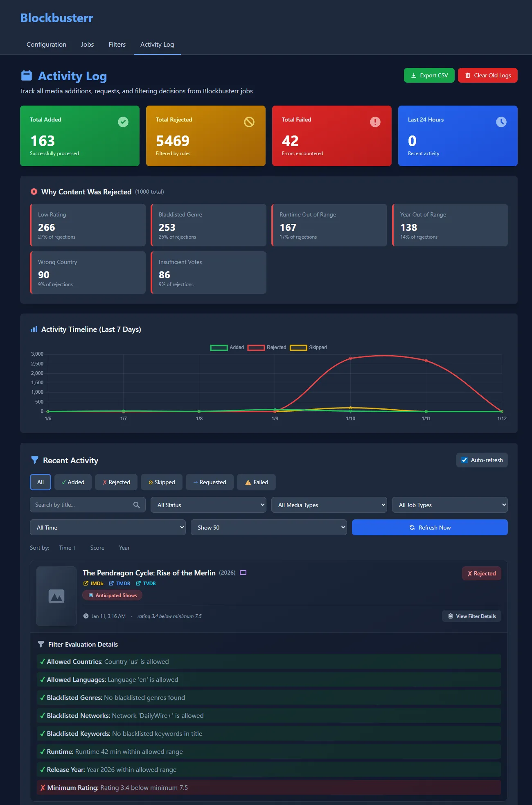Click the Anticipated Shows tag

coord(113,595)
